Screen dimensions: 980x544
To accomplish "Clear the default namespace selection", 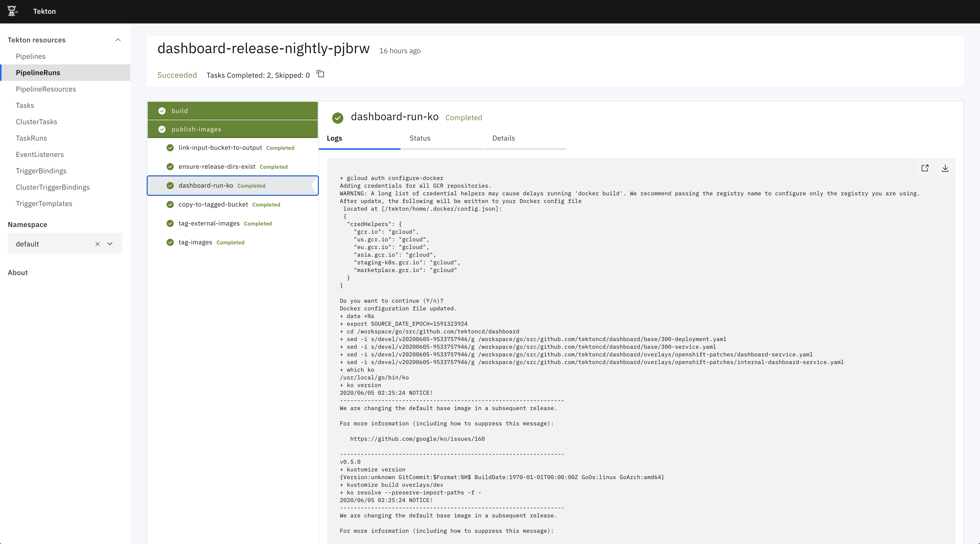I will (97, 244).
